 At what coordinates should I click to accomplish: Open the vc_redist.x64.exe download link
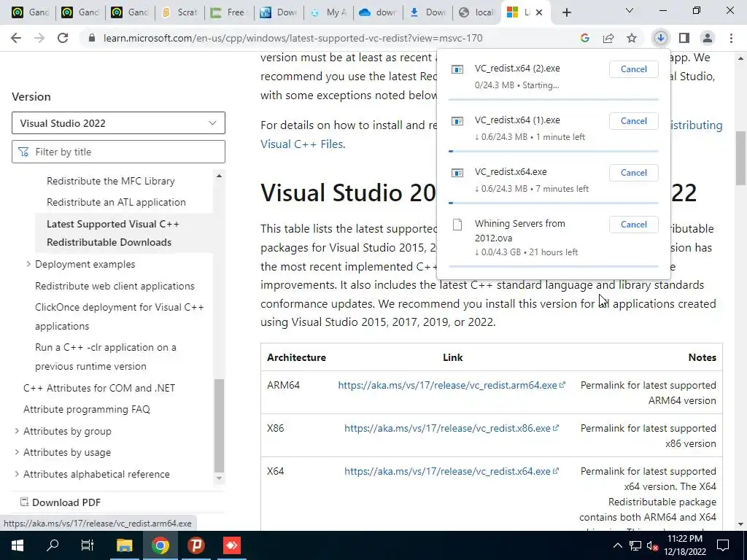(x=451, y=471)
